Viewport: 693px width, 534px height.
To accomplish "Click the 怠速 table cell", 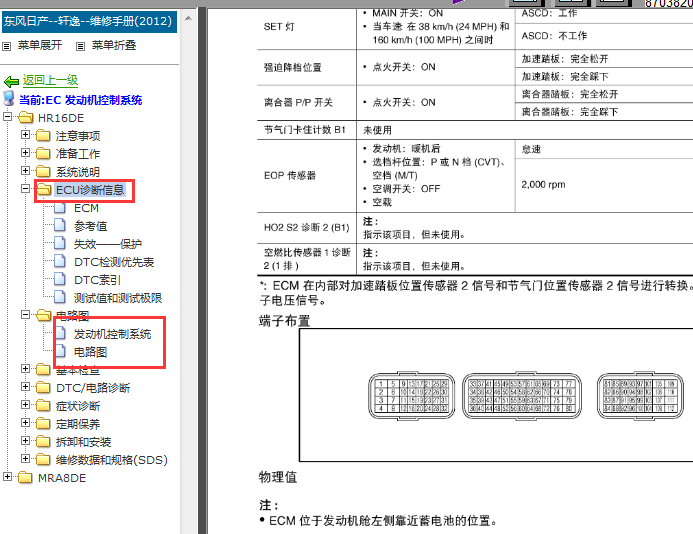I will pyautogui.click(x=604, y=149).
